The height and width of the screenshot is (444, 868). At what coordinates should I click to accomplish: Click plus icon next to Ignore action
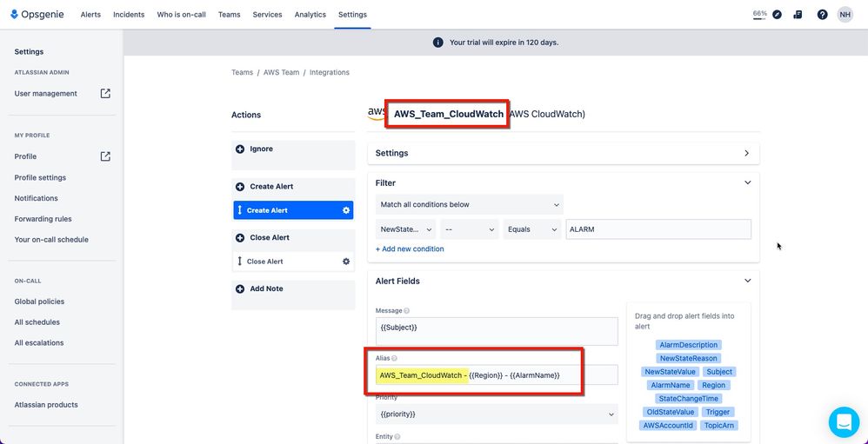[x=240, y=149]
